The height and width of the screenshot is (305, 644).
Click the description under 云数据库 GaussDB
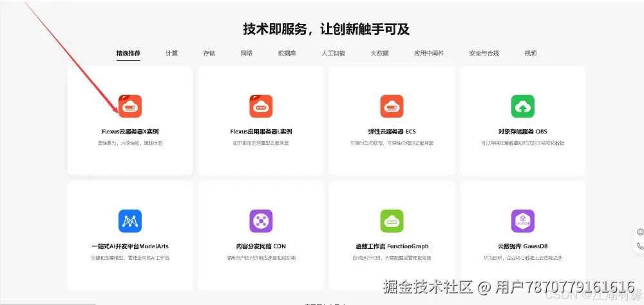click(x=523, y=258)
